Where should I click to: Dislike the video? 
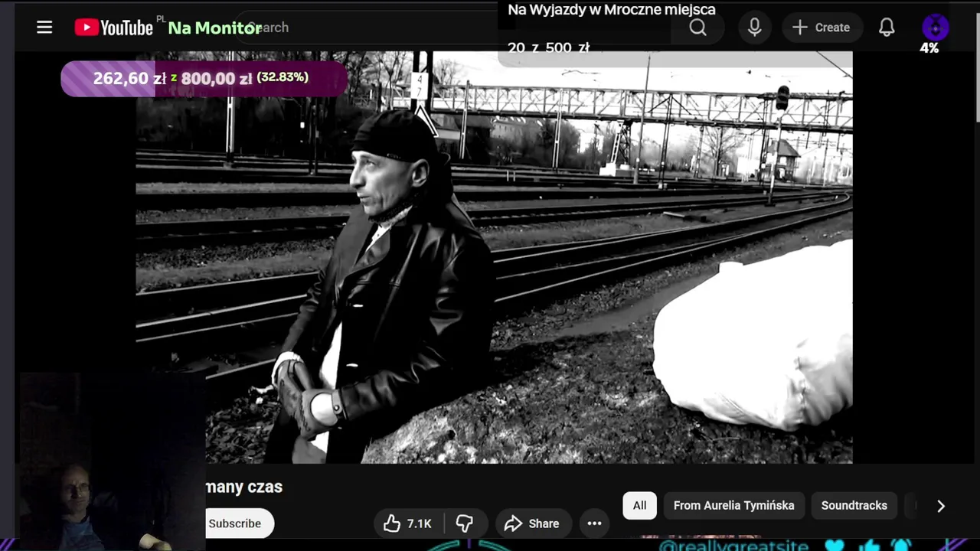tap(464, 523)
